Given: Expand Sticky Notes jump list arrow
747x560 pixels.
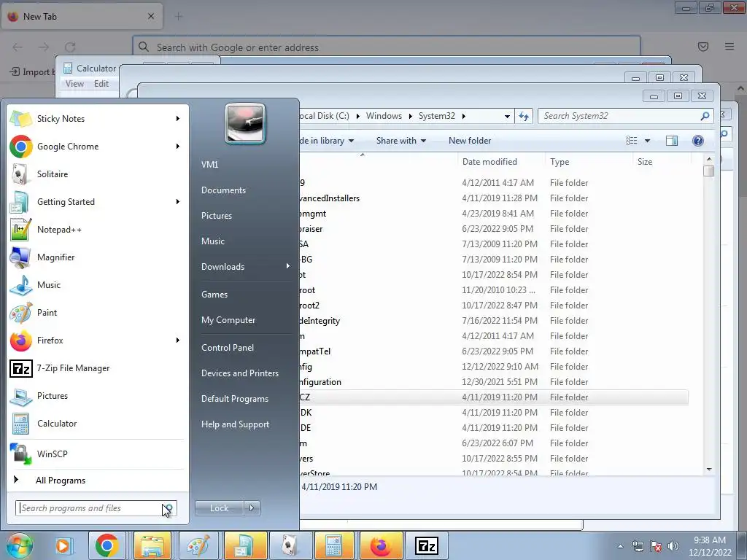Looking at the screenshot, I should [178, 119].
